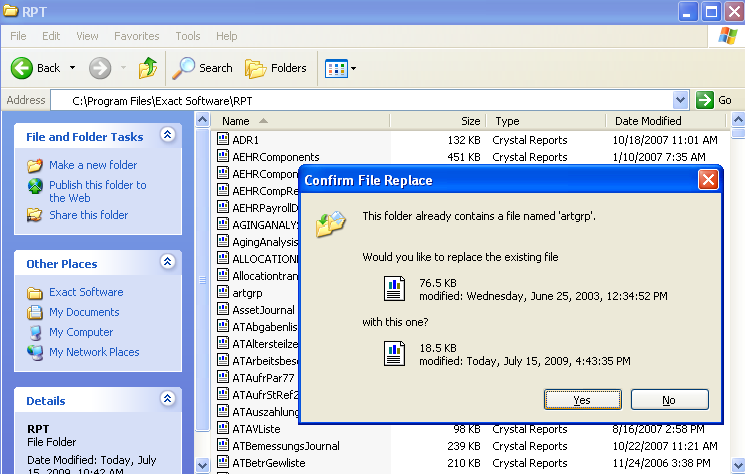
Task: Sort by Type column header
Action: pos(546,121)
